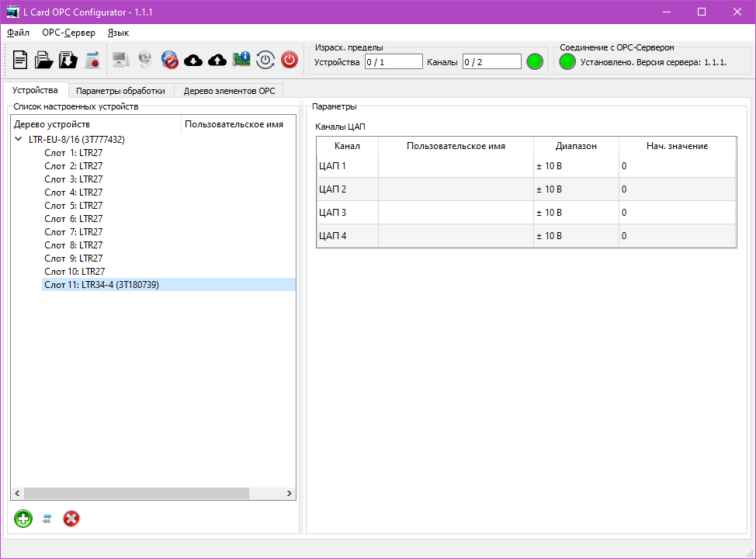Open the Язык menu
This screenshot has width=756, height=559.
[x=118, y=33]
